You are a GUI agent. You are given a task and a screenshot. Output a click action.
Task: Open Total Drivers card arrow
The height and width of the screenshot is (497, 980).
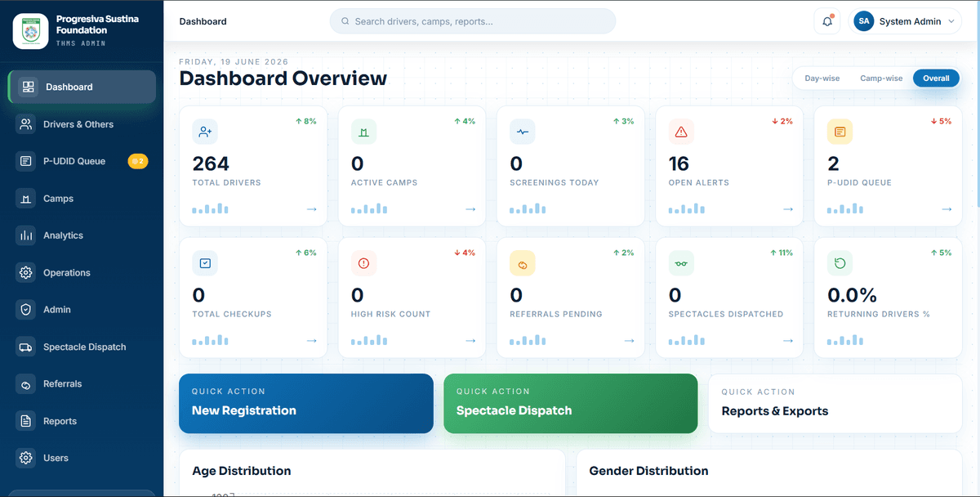pos(312,209)
